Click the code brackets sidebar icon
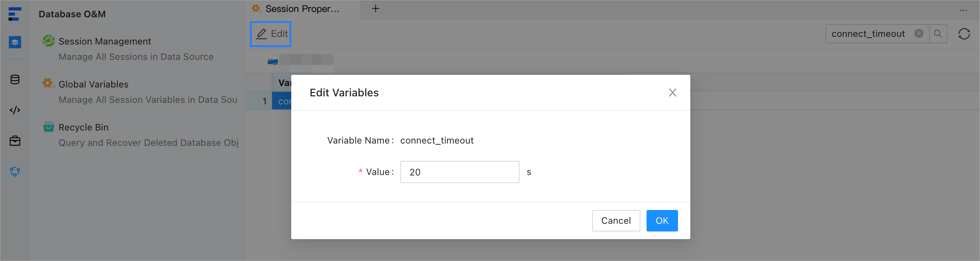The height and width of the screenshot is (261, 980). (x=15, y=111)
